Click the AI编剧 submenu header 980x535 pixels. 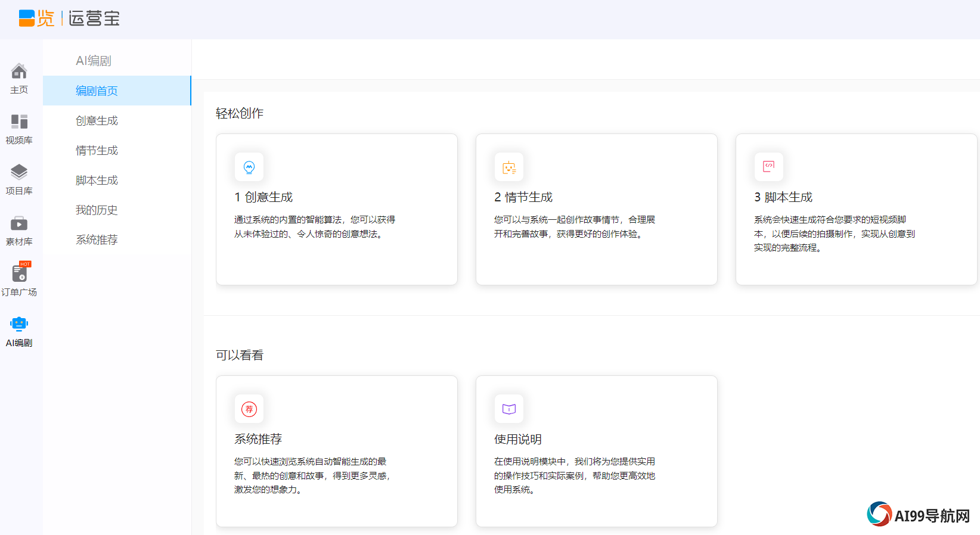click(x=94, y=61)
